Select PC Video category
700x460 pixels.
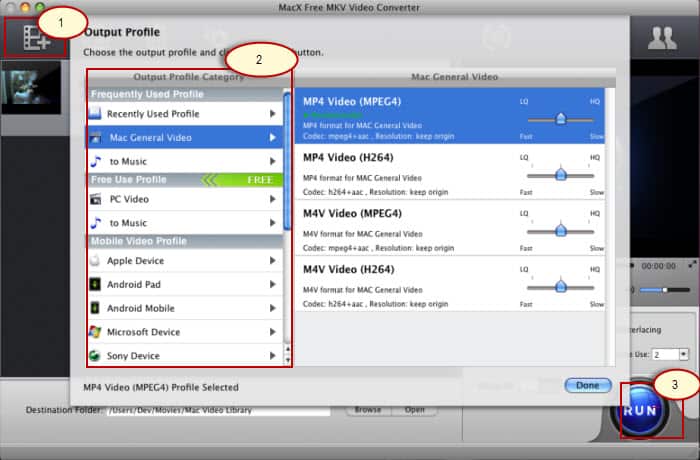(185, 199)
